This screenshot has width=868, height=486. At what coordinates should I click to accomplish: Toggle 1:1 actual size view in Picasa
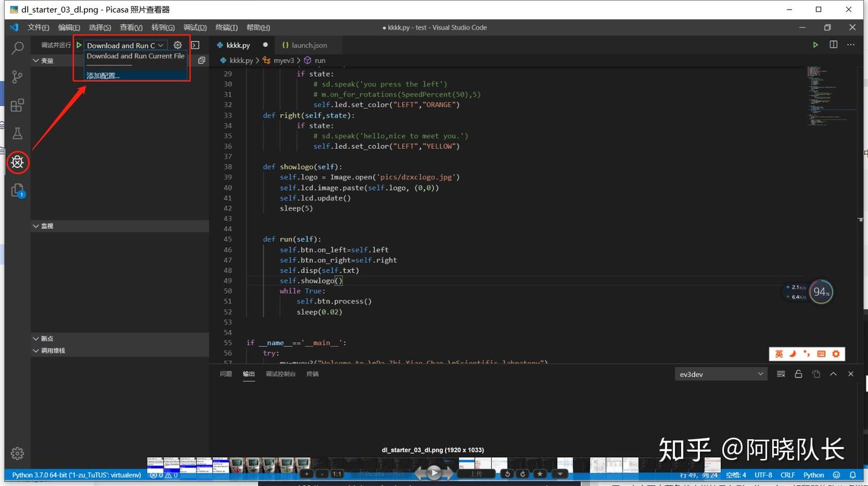pos(337,474)
